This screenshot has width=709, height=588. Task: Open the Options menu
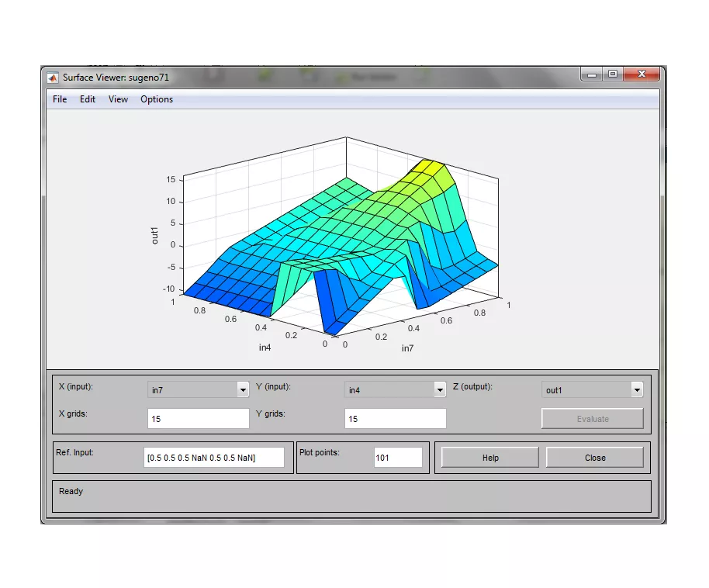tap(157, 99)
